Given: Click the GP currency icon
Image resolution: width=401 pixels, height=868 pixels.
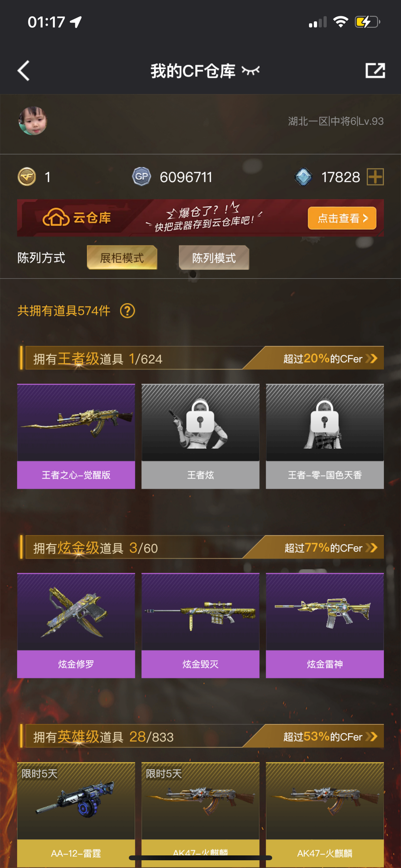Looking at the screenshot, I should [x=141, y=177].
